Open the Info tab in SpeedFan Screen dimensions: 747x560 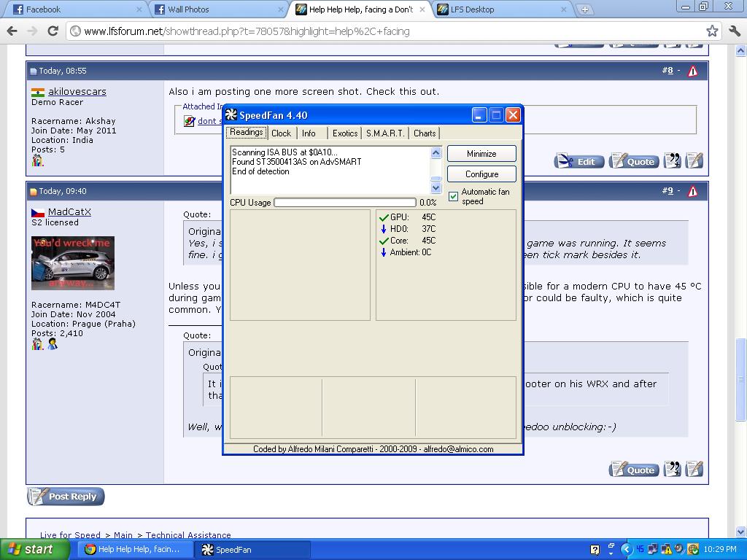tap(309, 133)
